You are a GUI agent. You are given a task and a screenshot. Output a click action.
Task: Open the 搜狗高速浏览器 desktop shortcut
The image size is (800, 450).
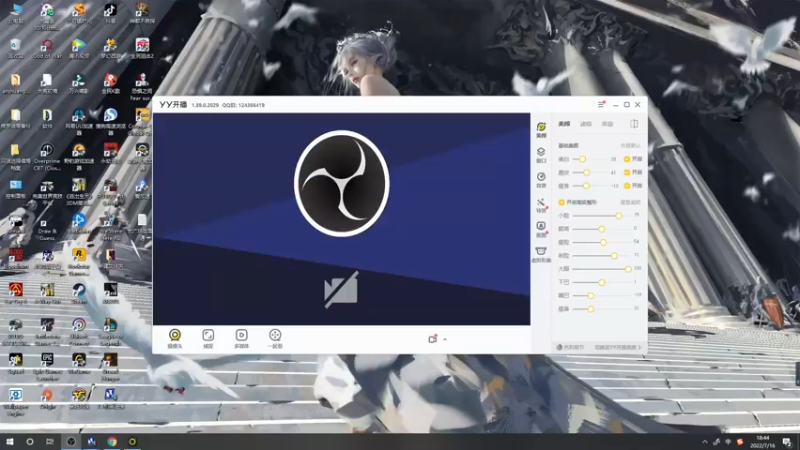tap(110, 121)
